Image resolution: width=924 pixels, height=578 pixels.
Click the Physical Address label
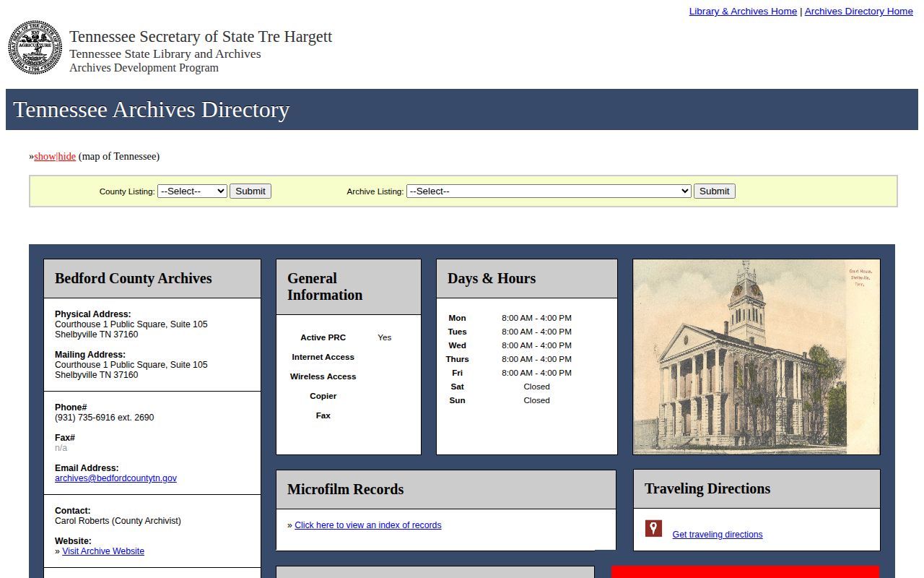93,314
